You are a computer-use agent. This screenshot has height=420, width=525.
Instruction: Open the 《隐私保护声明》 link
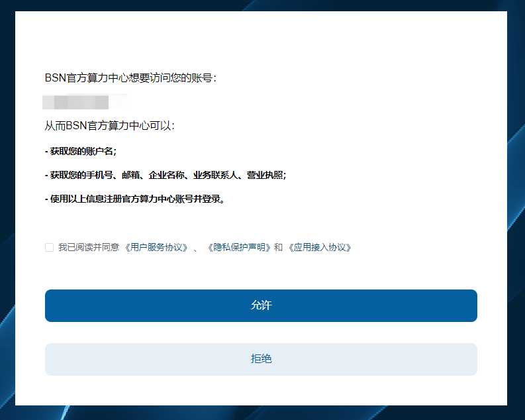[239, 248]
